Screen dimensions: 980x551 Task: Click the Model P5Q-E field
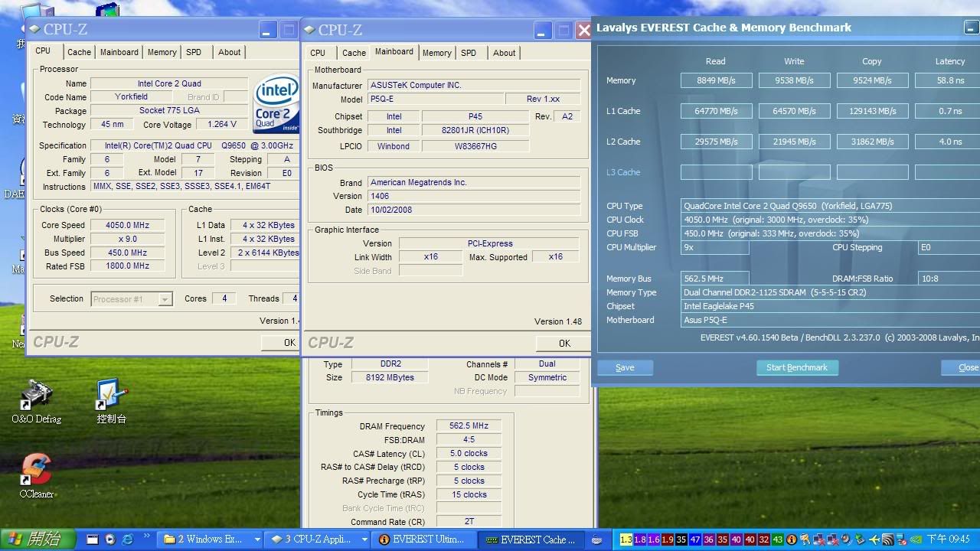(435, 99)
